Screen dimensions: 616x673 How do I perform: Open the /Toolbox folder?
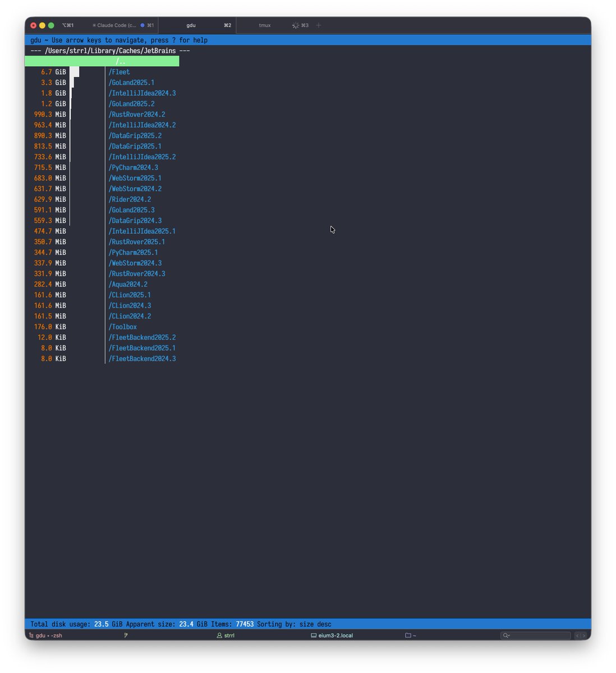point(122,328)
